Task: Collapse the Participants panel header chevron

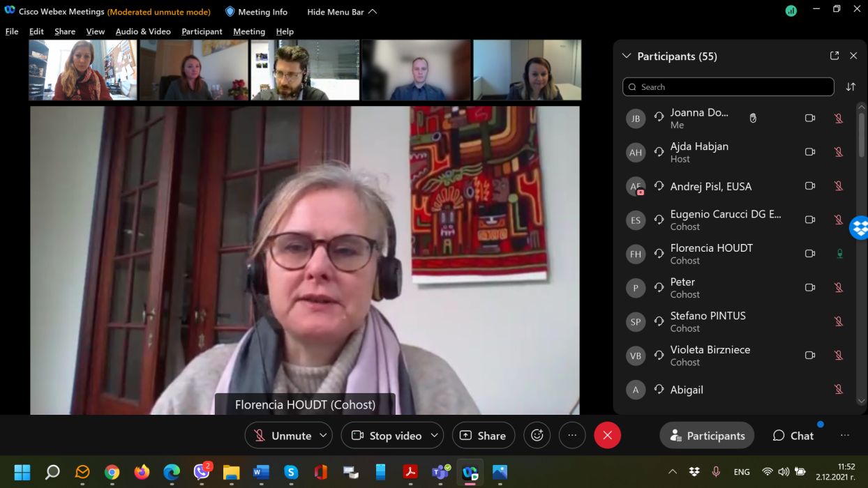Action: pyautogui.click(x=626, y=56)
